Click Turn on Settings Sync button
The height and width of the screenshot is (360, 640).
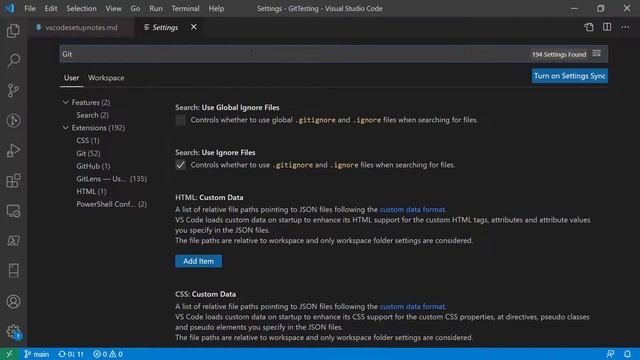coord(569,76)
